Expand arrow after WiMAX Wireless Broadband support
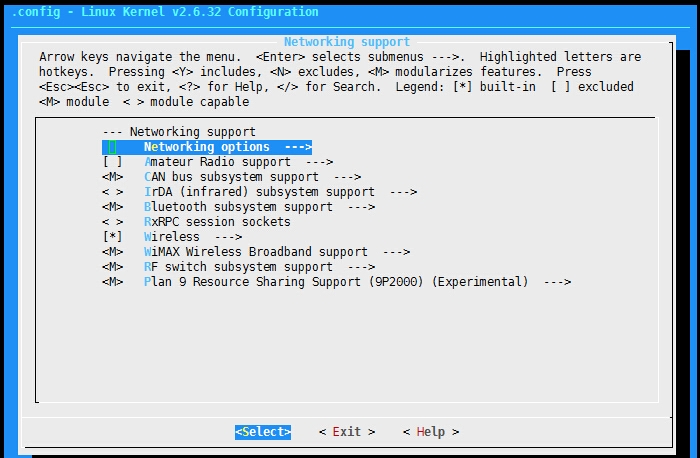The height and width of the screenshot is (458, 700). (x=396, y=252)
